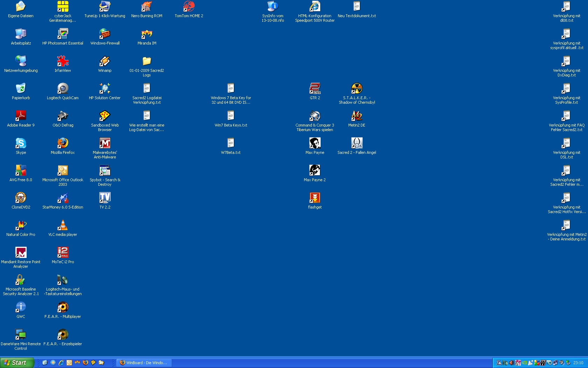
Task: Select the Win7 Beta Keys.txt file
Action: coord(231,116)
